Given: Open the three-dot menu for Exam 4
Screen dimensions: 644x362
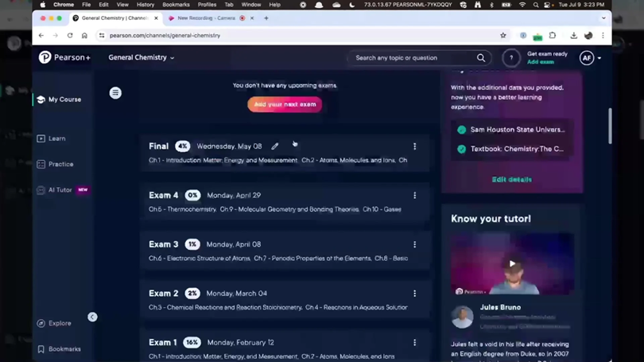Looking at the screenshot, I should 414,196.
